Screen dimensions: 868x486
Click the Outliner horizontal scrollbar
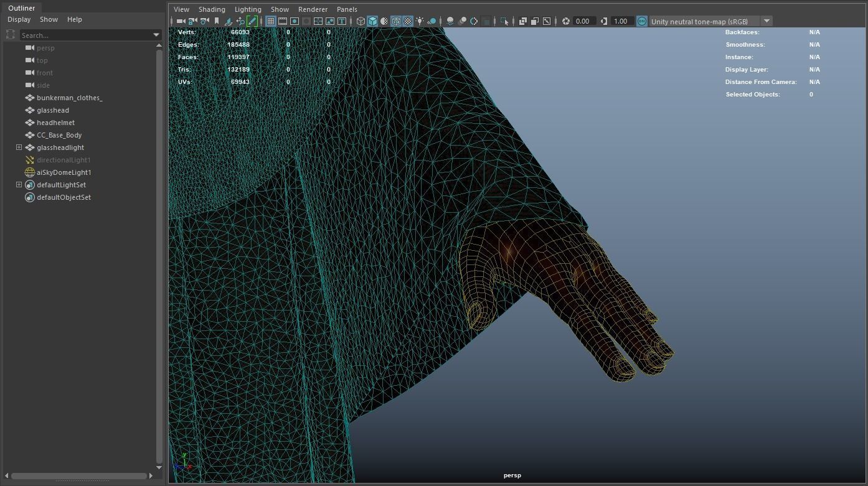tap(79, 476)
